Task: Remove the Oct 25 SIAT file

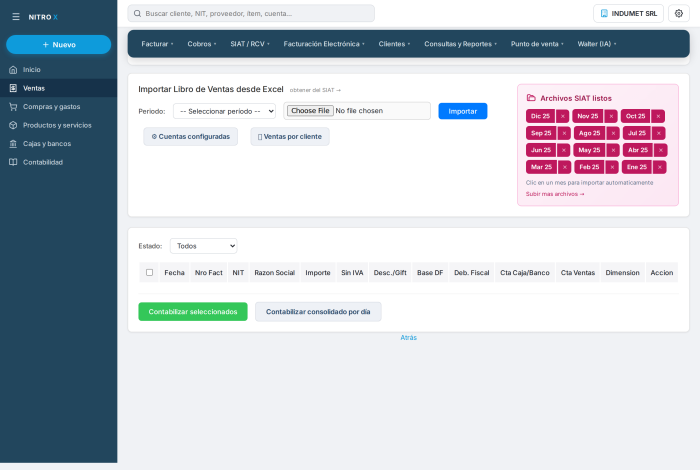Action: click(x=658, y=116)
